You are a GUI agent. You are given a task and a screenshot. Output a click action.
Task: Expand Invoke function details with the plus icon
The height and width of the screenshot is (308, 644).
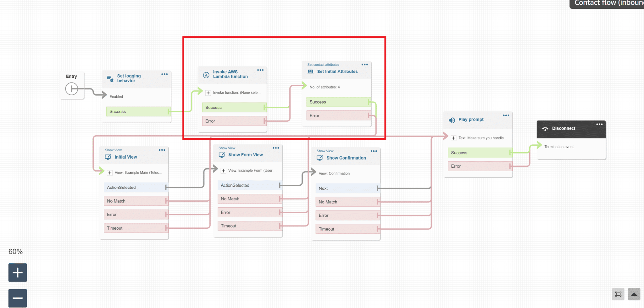(208, 92)
